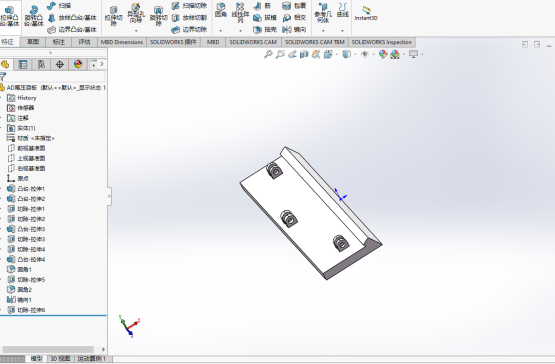Click the tree horizontal scrollbar right arrow
Screen dimensions: 555x364
click(x=103, y=349)
